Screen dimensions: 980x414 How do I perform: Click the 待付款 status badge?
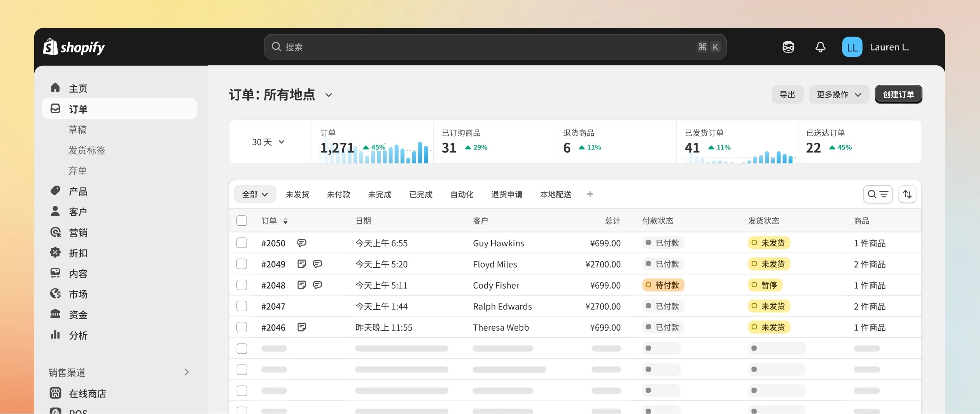point(663,285)
